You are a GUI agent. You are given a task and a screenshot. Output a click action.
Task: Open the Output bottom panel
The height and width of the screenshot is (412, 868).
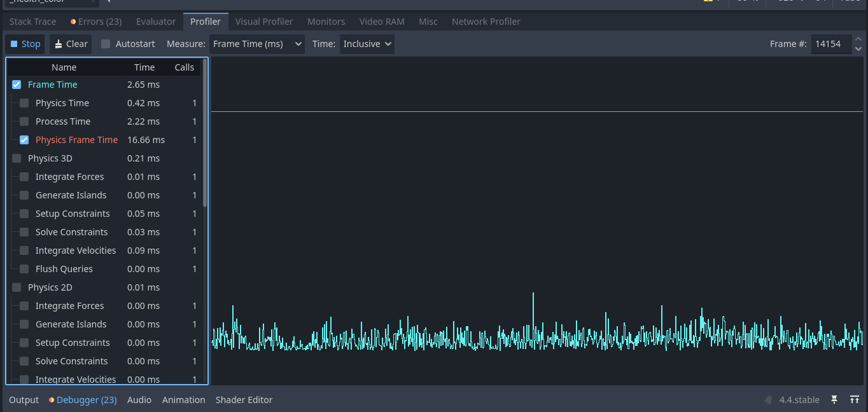coord(24,400)
